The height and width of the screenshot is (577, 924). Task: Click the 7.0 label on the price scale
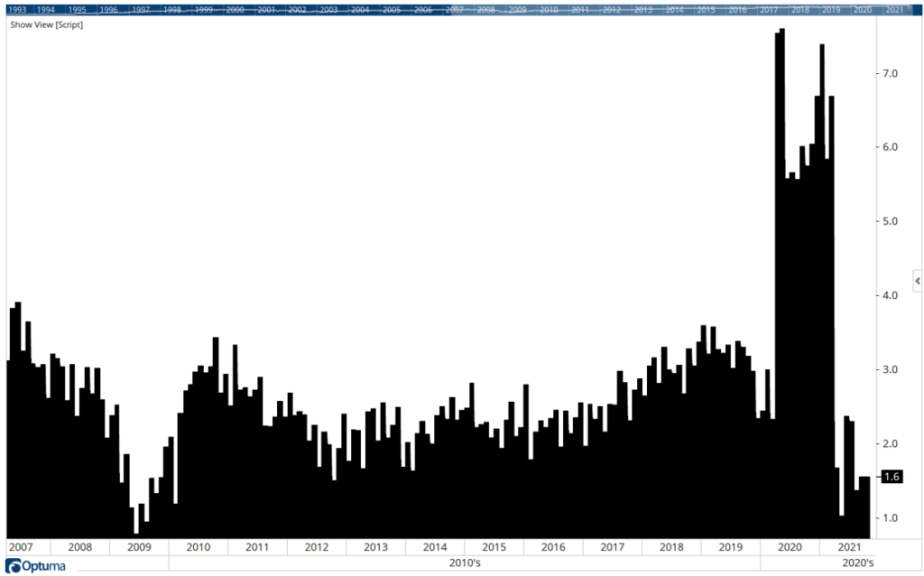[890, 73]
